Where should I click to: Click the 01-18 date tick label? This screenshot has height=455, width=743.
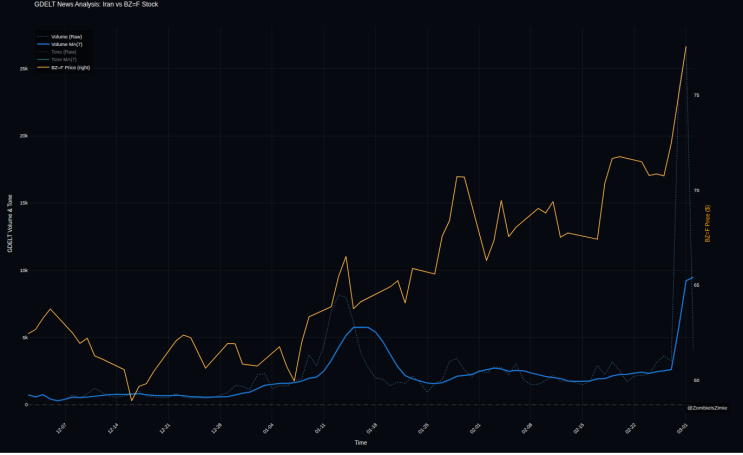(x=372, y=428)
